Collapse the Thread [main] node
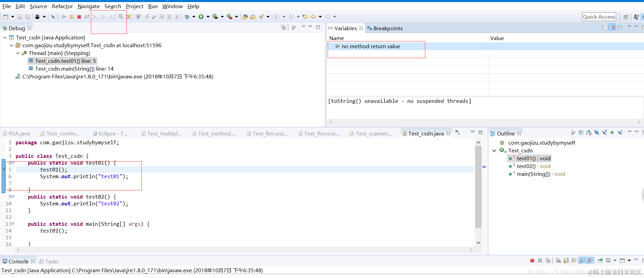Image resolution: width=644 pixels, height=278 pixels. coord(18,53)
